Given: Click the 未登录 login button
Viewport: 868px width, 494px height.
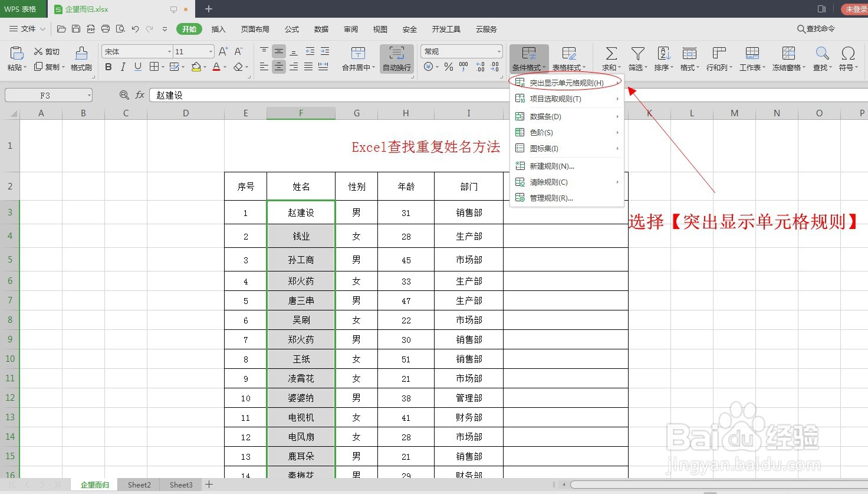Looking at the screenshot, I should pos(856,9).
